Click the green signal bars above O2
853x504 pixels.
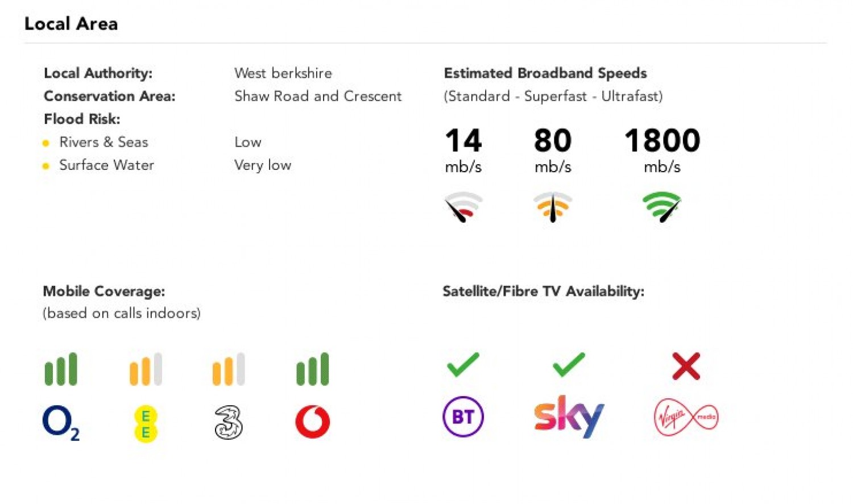click(61, 369)
